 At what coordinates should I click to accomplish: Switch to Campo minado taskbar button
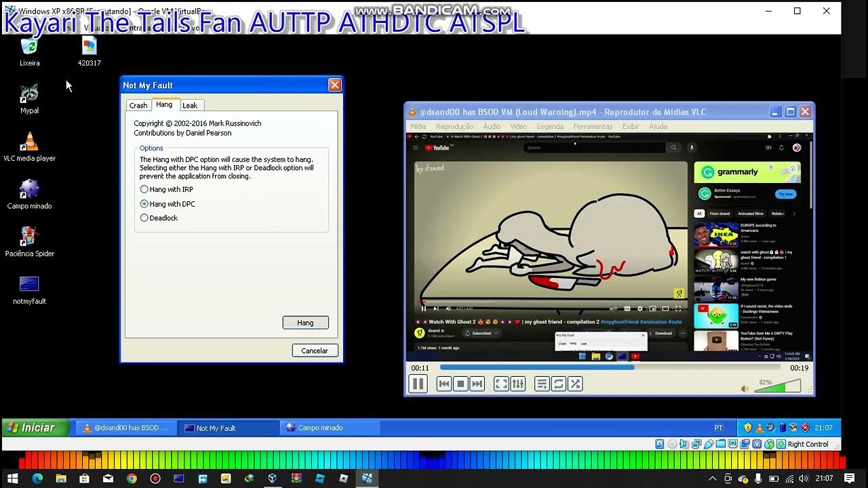click(330, 428)
